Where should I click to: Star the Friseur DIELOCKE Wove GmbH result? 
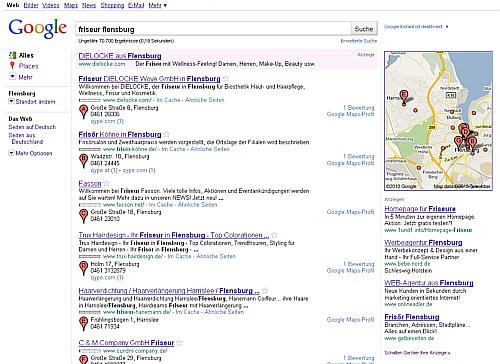pos(226,79)
